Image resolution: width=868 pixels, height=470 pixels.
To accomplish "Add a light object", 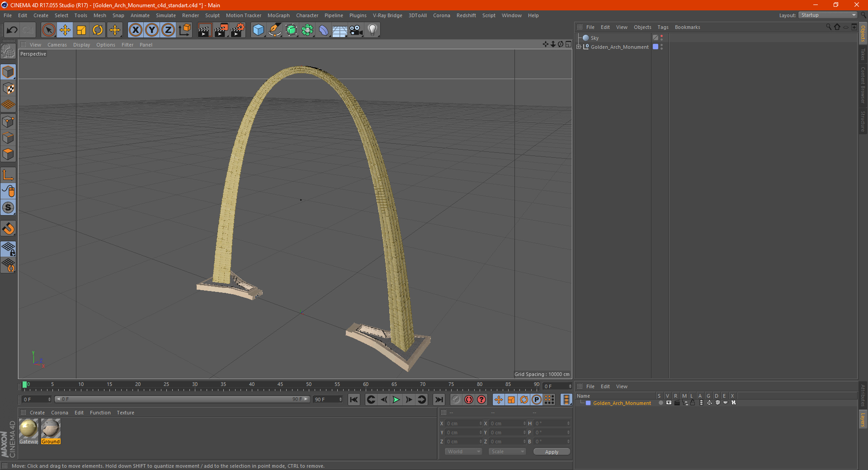I will tap(373, 30).
